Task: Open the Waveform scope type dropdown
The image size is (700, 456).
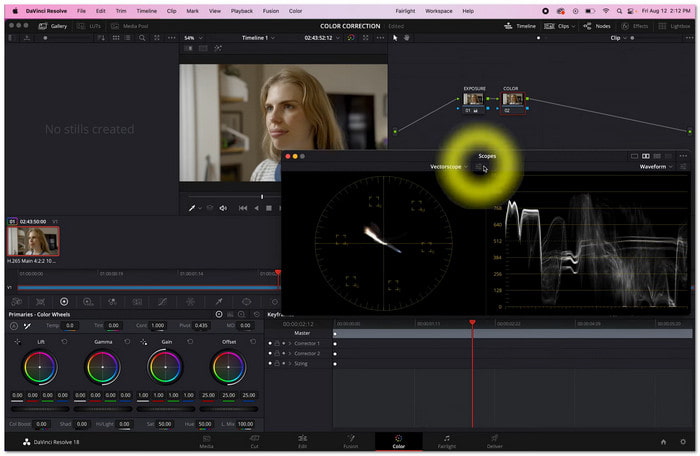Action: click(x=656, y=167)
